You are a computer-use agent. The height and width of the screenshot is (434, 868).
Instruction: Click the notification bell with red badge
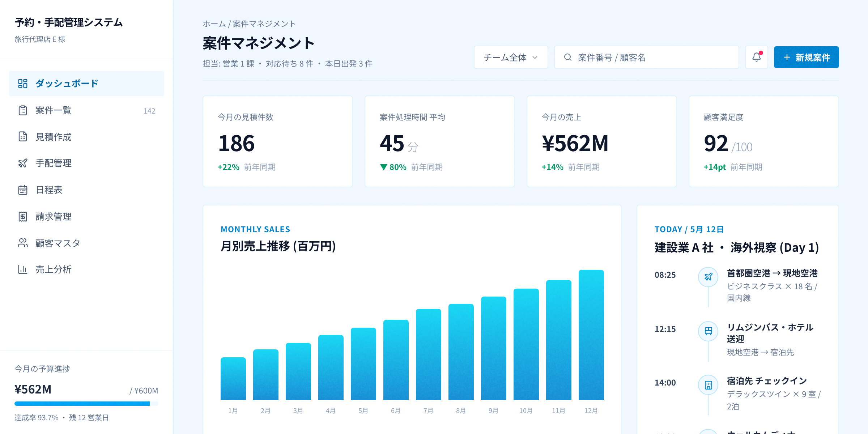click(x=756, y=57)
